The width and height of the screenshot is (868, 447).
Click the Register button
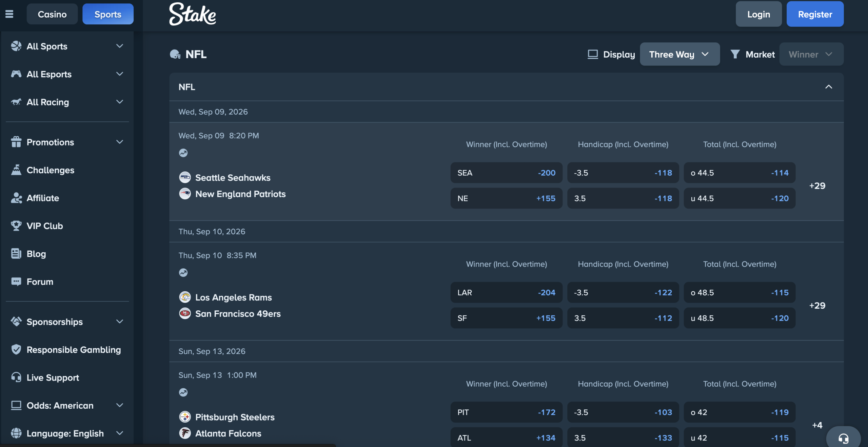tap(815, 14)
